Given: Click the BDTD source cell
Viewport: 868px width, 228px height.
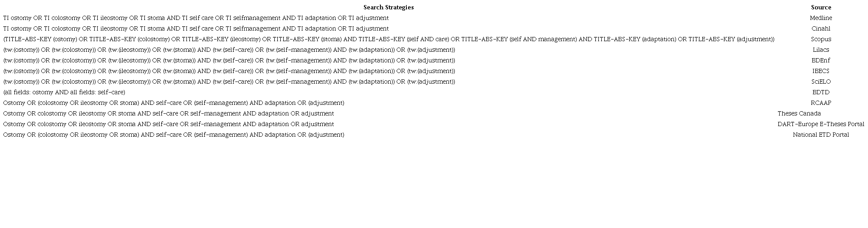Looking at the screenshot, I should [820, 92].
